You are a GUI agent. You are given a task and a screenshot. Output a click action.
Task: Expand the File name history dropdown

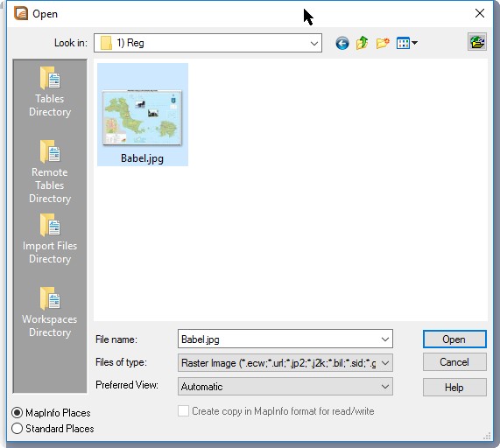(x=385, y=339)
